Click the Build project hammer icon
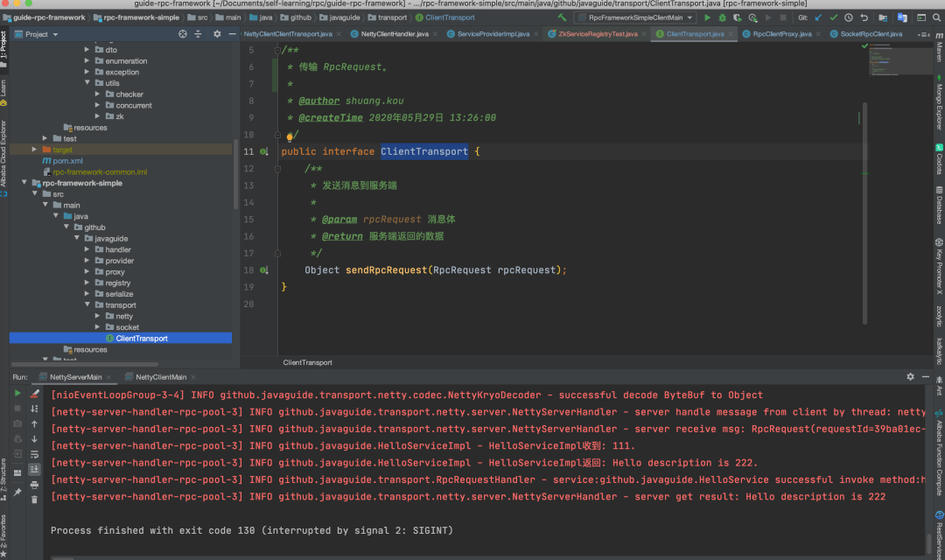 (x=563, y=17)
